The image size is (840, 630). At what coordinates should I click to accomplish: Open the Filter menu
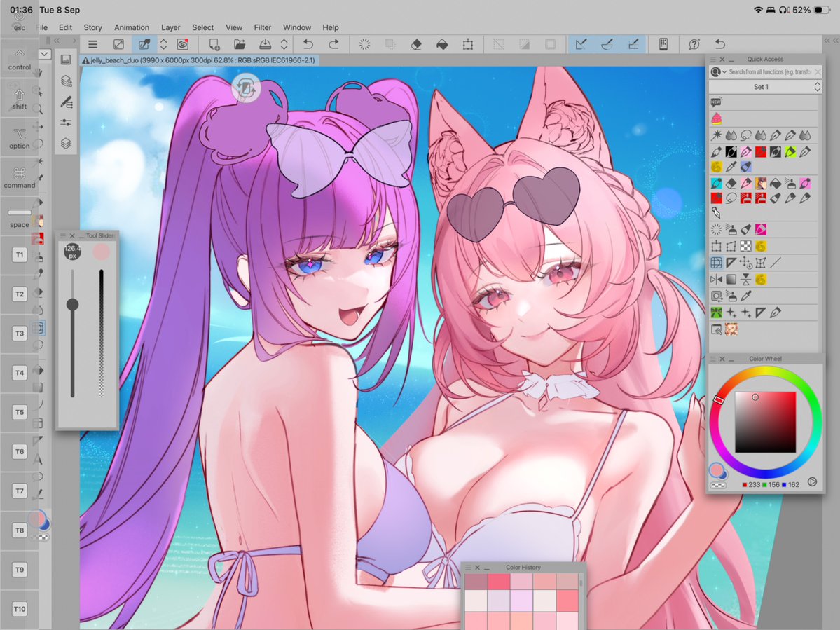pos(263,27)
